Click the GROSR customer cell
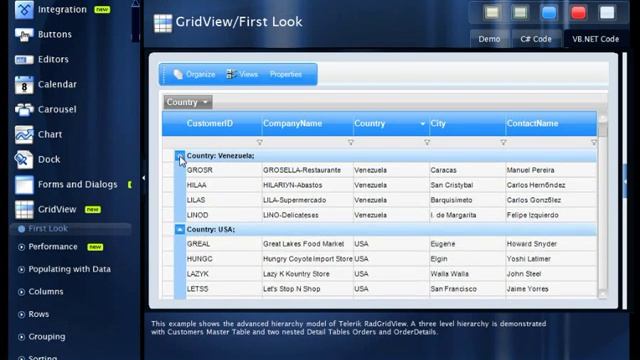Image resolution: width=640 pixels, height=360 pixels. coord(224,170)
